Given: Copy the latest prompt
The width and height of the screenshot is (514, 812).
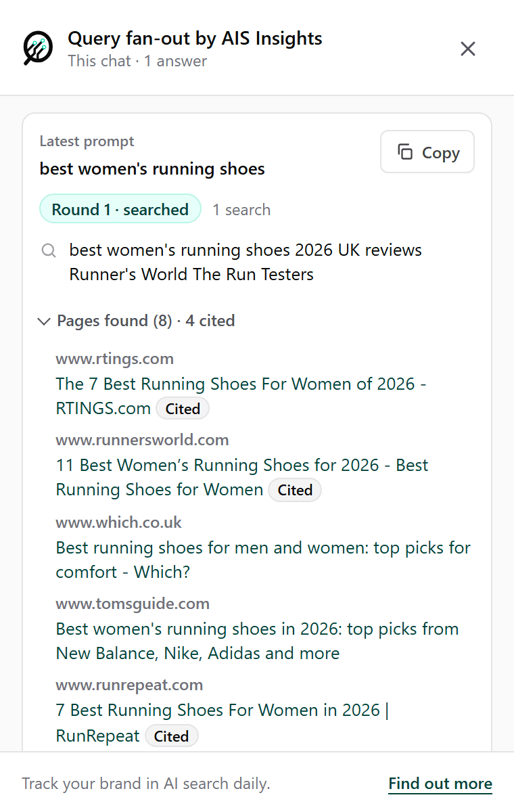Looking at the screenshot, I should pos(427,152).
